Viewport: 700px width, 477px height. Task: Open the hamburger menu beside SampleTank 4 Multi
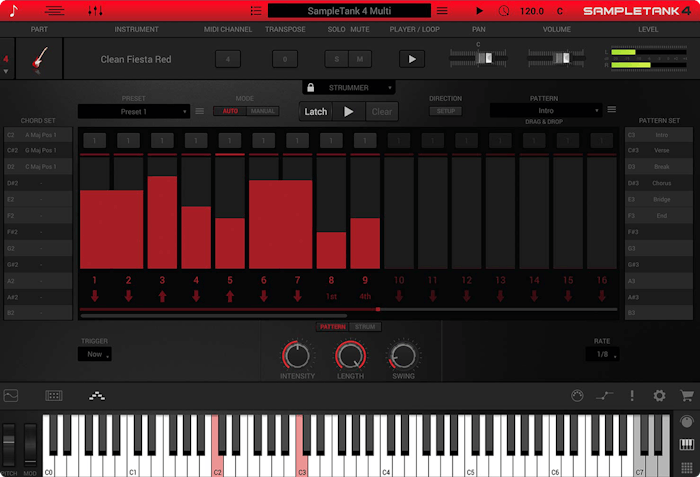(x=442, y=10)
